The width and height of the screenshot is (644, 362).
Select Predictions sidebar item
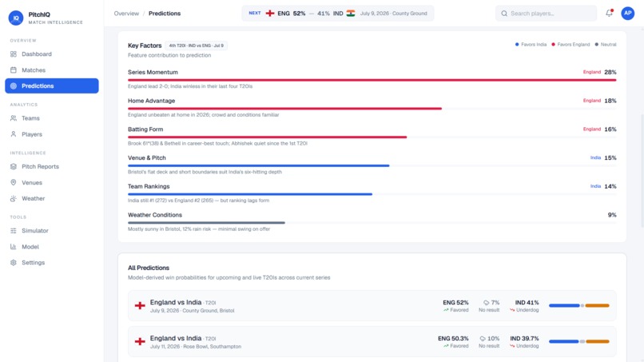(x=52, y=86)
